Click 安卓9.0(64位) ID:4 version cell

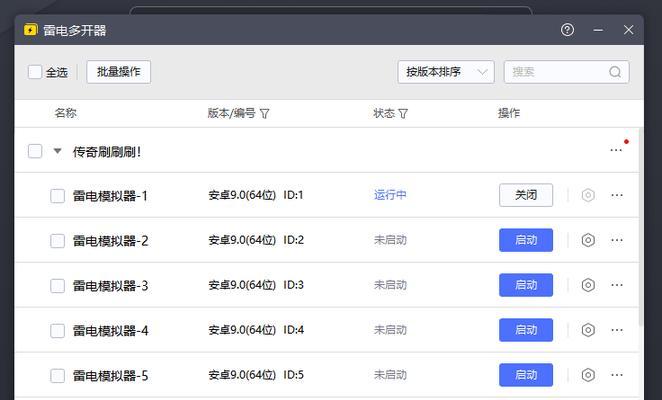point(256,330)
